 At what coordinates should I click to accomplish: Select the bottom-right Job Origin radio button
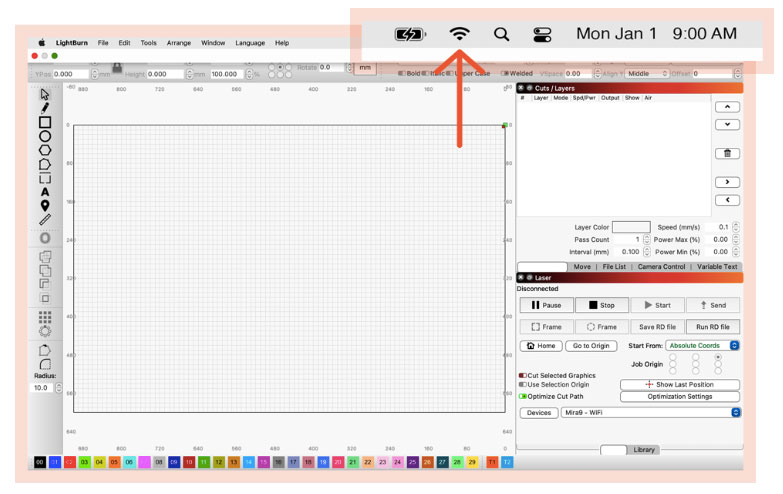pos(718,371)
